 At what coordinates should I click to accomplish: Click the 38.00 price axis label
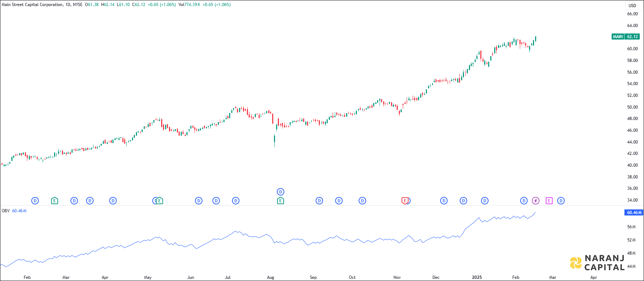632,177
